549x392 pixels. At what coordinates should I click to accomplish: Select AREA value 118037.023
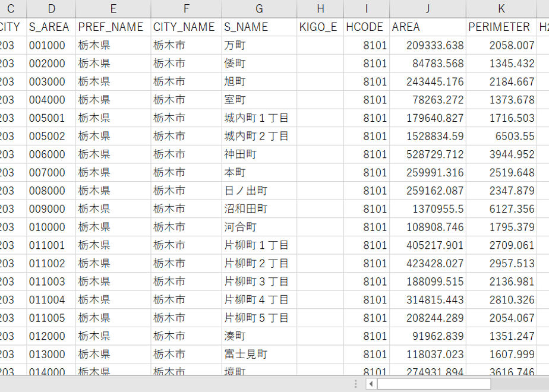pyautogui.click(x=428, y=354)
